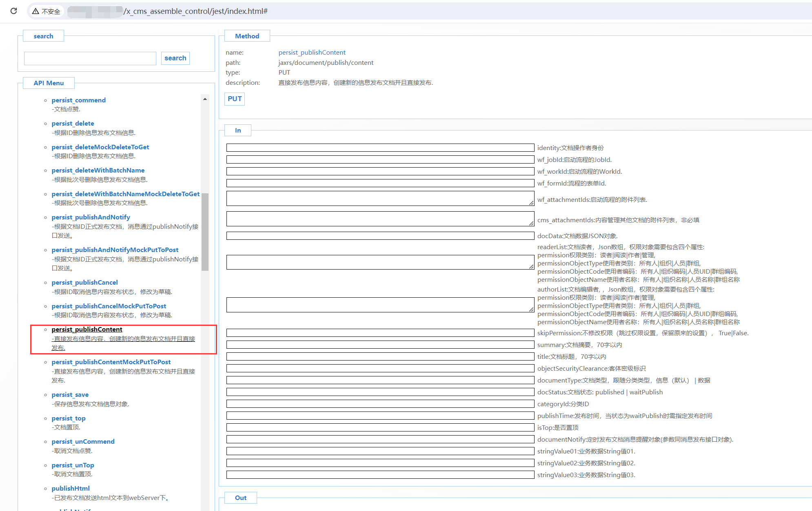Select persist_publishContentMockPutToPost menu entry
The image size is (812, 511).
pyautogui.click(x=111, y=362)
